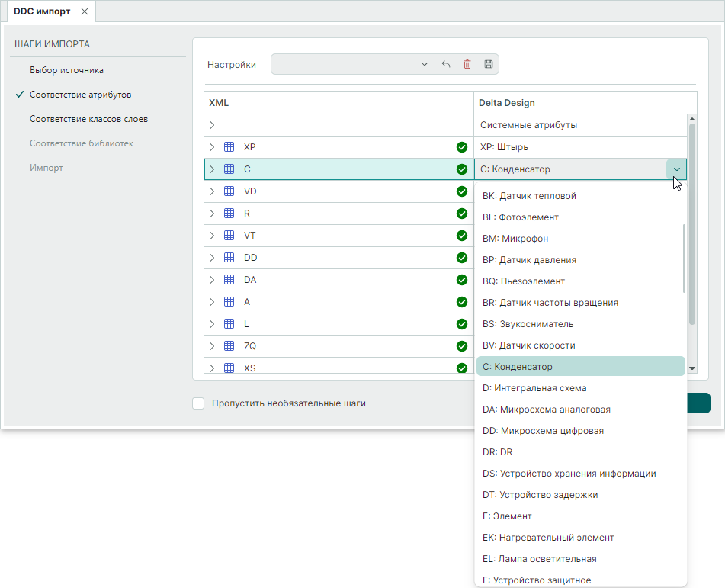Select 'DA: Микросхема аналоговая' from list
Viewport: 725px width, 588px height.
click(x=546, y=410)
